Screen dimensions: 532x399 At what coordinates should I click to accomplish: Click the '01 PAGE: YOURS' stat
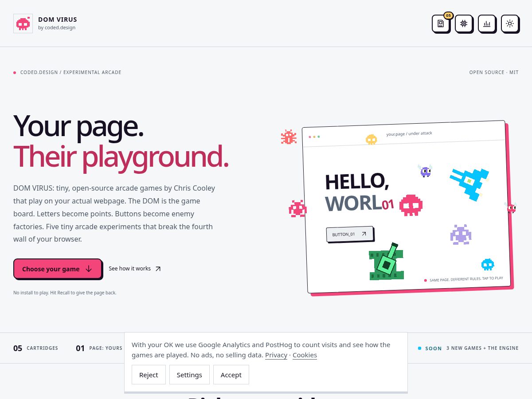point(99,348)
